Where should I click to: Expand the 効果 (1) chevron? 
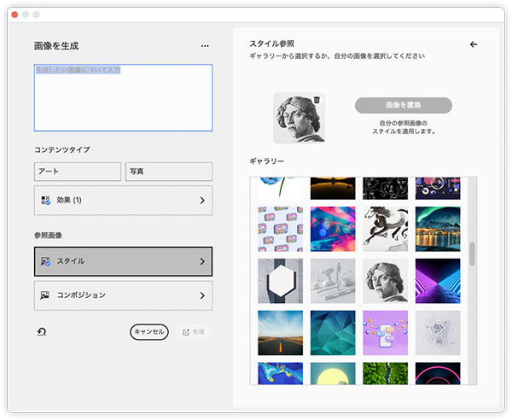point(202,201)
